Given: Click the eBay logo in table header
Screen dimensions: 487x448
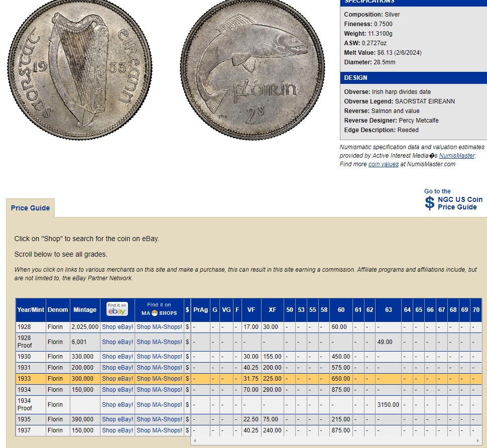Looking at the screenshot, I should [x=117, y=309].
